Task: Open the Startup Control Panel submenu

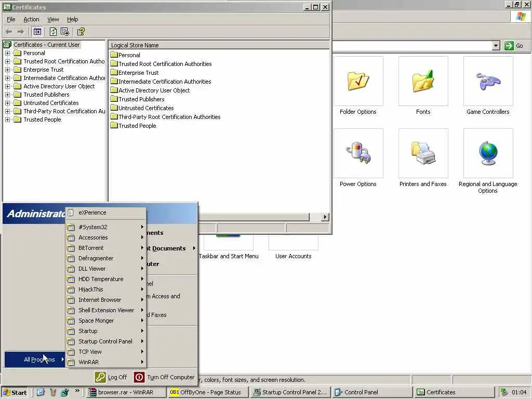Action: click(x=106, y=341)
